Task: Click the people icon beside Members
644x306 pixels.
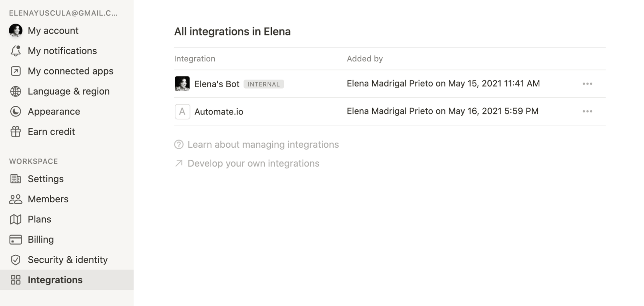Action: coord(15,199)
